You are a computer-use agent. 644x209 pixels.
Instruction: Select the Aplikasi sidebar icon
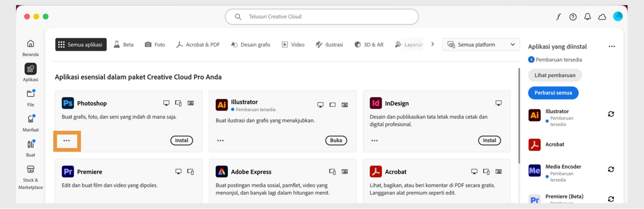coord(31,69)
